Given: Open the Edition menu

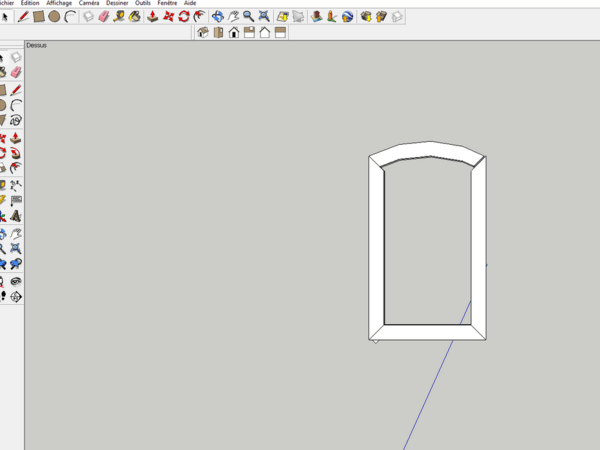Looking at the screenshot, I should coord(30,4).
